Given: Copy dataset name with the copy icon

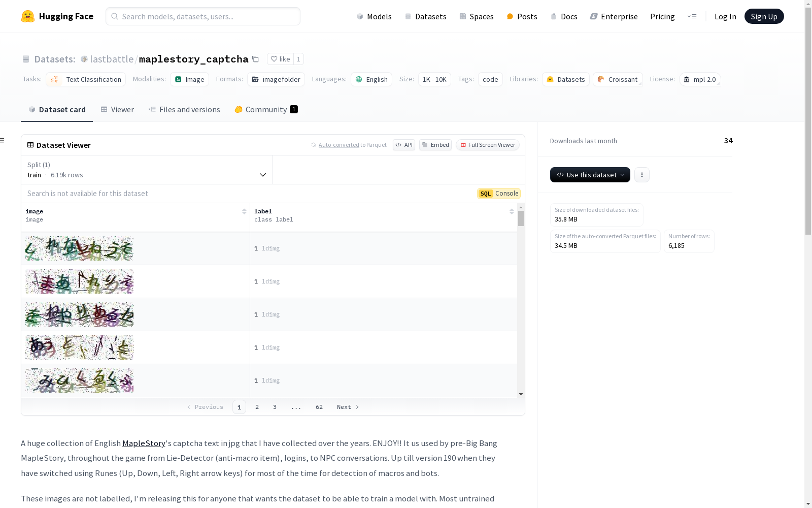Looking at the screenshot, I should tap(256, 59).
